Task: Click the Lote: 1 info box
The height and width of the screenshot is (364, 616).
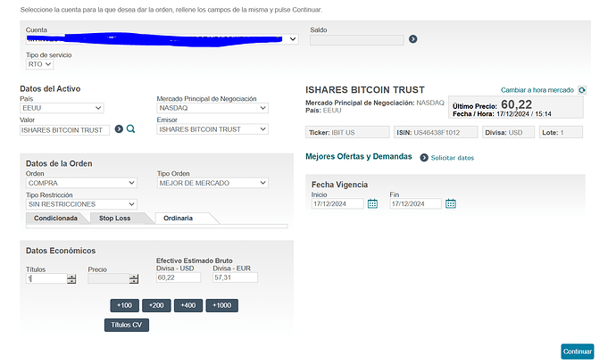Action: (561, 132)
